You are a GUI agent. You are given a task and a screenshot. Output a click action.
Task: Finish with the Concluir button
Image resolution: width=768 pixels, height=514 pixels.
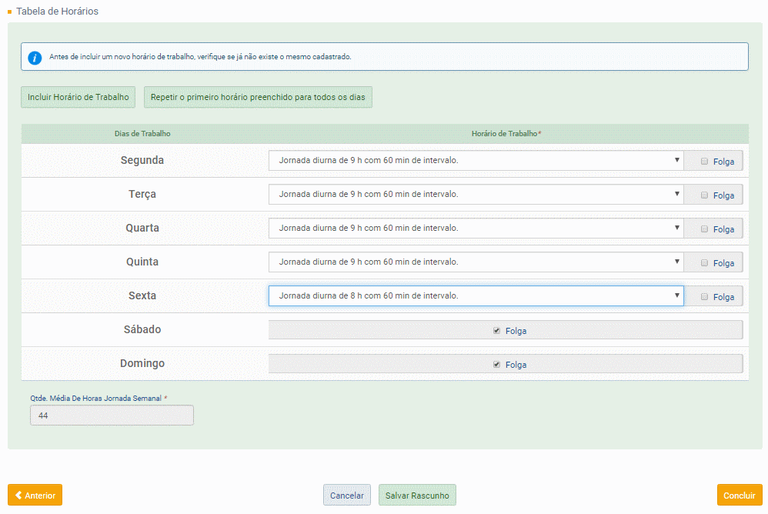tap(739, 495)
